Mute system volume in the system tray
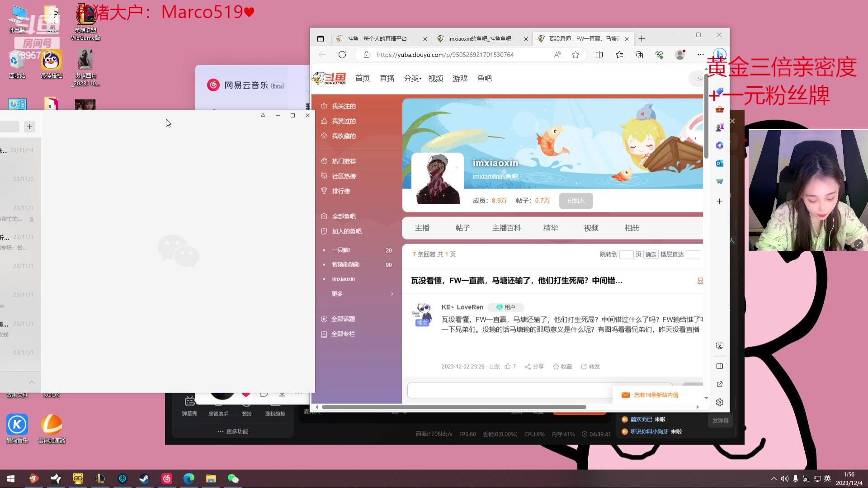Viewport: 868px width, 488px height. [x=784, y=479]
